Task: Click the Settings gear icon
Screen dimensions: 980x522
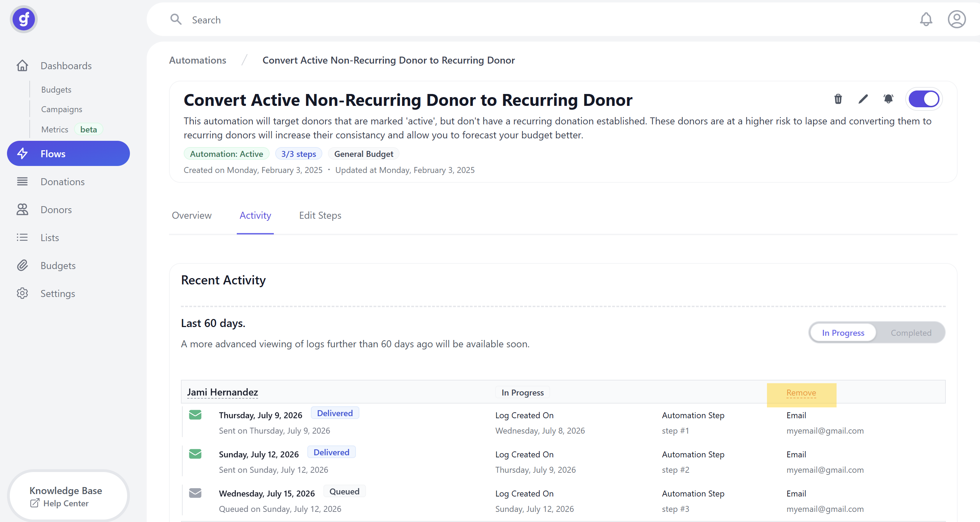Action: tap(22, 294)
